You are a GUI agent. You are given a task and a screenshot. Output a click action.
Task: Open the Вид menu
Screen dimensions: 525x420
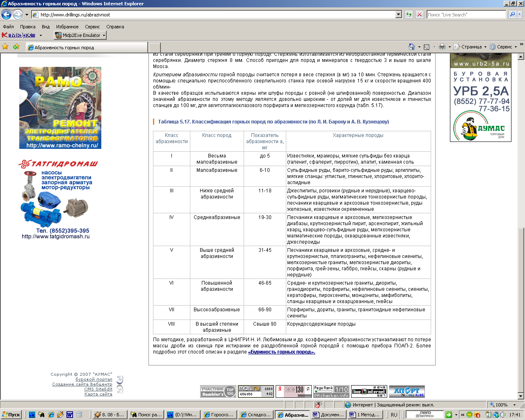46,27
